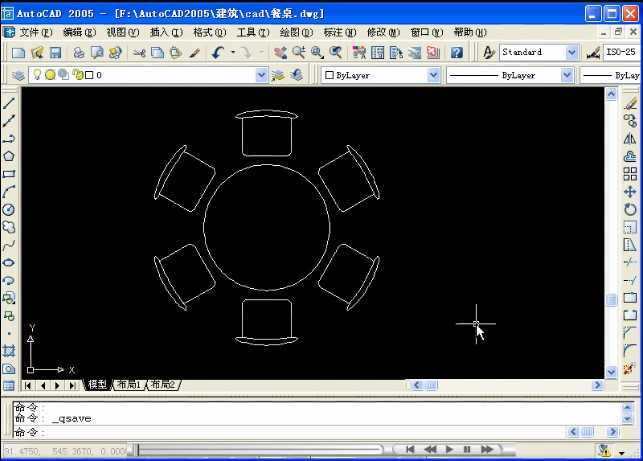The width and height of the screenshot is (643, 461).
Task: Create a new drawing with New icon
Action: point(18,52)
